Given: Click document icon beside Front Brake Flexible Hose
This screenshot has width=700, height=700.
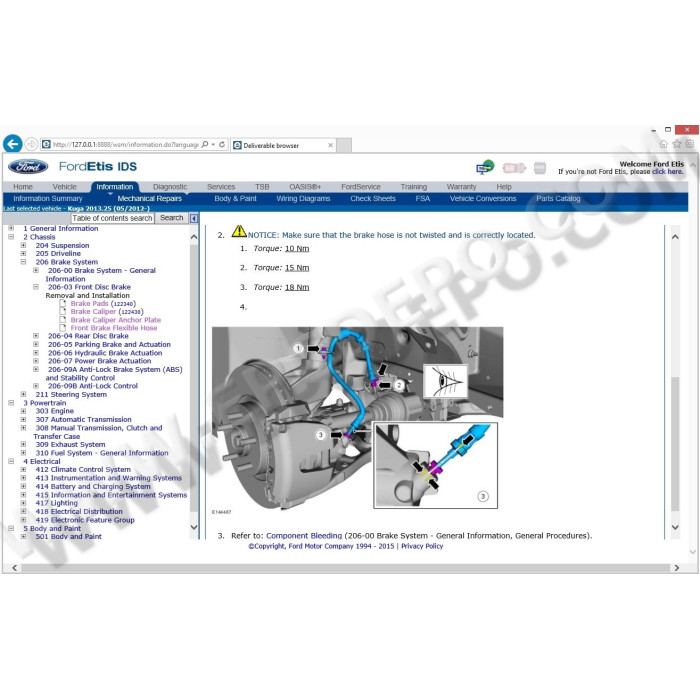Looking at the screenshot, I should point(63,328).
